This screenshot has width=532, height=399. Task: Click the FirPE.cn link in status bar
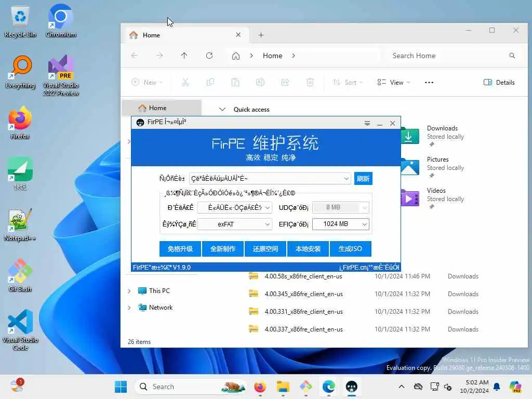tap(369, 268)
